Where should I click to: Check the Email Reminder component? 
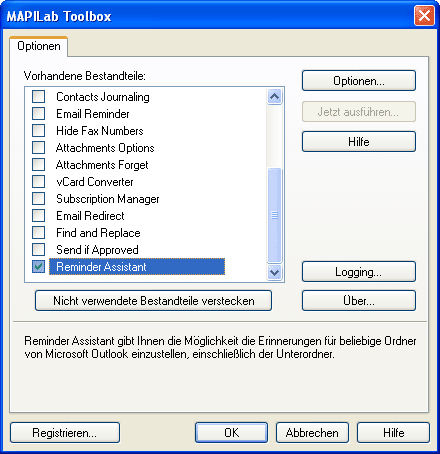point(38,114)
